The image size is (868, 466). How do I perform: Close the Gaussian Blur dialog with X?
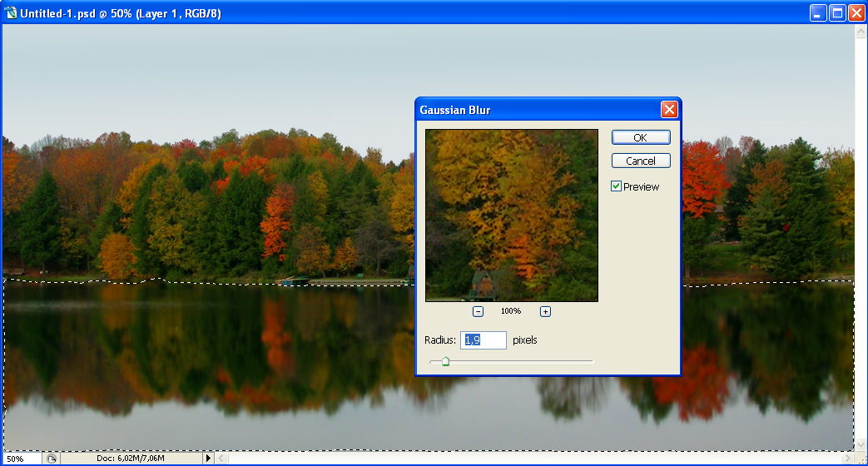(x=668, y=110)
